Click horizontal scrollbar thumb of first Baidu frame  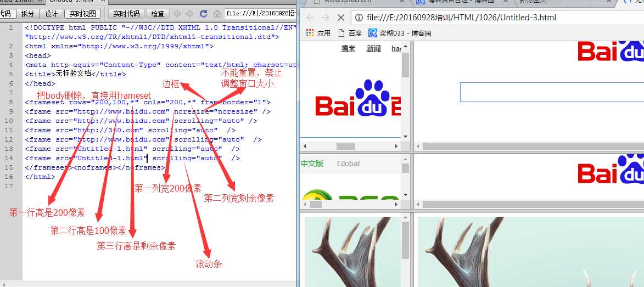(x=346, y=146)
